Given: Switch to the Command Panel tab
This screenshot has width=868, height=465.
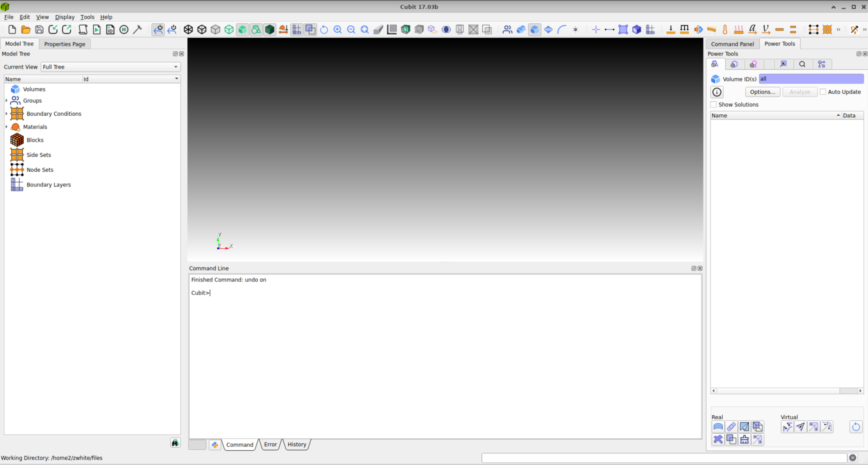Looking at the screenshot, I should point(732,44).
